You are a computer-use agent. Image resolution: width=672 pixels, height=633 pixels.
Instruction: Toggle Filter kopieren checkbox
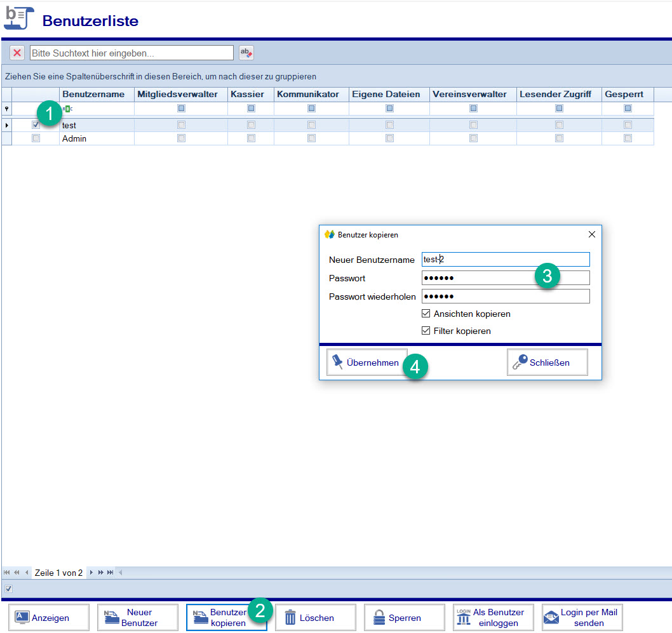pos(426,331)
